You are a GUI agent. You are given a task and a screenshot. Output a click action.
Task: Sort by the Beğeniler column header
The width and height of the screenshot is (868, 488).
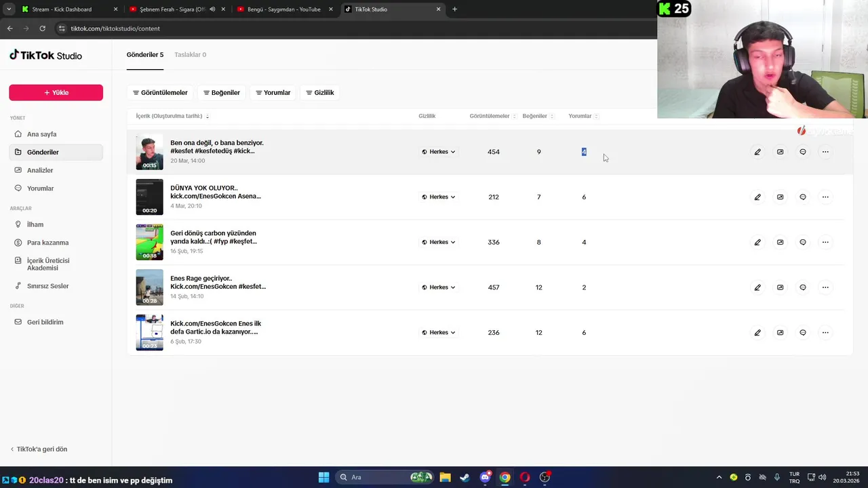pos(538,116)
